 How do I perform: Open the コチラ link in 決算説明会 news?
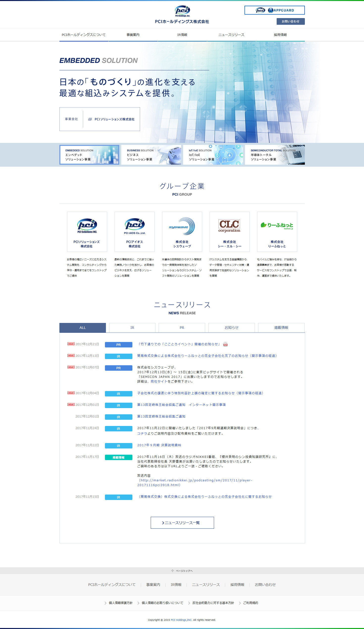[142, 434]
